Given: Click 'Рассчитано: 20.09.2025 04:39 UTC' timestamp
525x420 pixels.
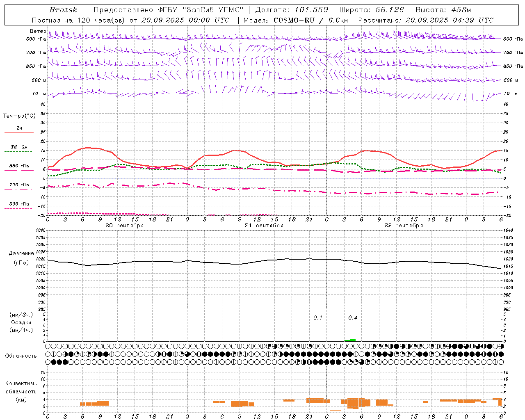Looking at the screenshot, I should 426,20.
